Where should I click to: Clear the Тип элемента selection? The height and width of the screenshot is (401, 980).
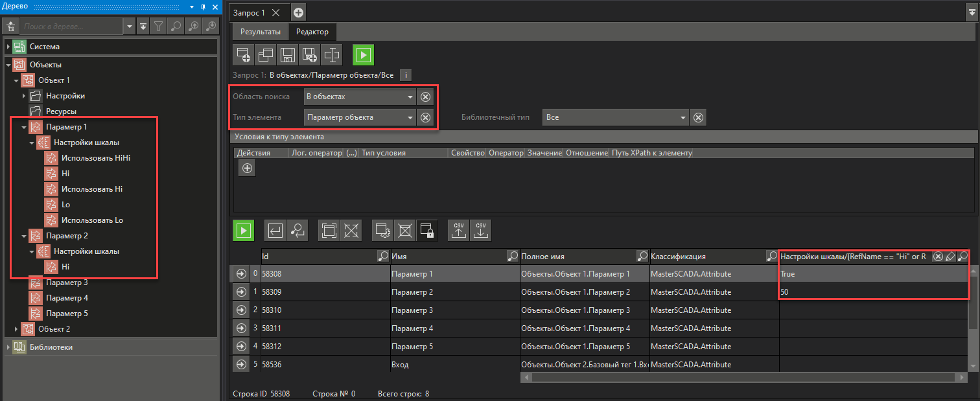point(425,118)
